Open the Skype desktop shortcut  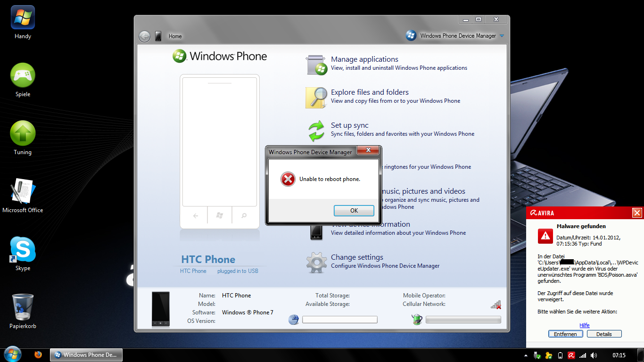[23, 254]
